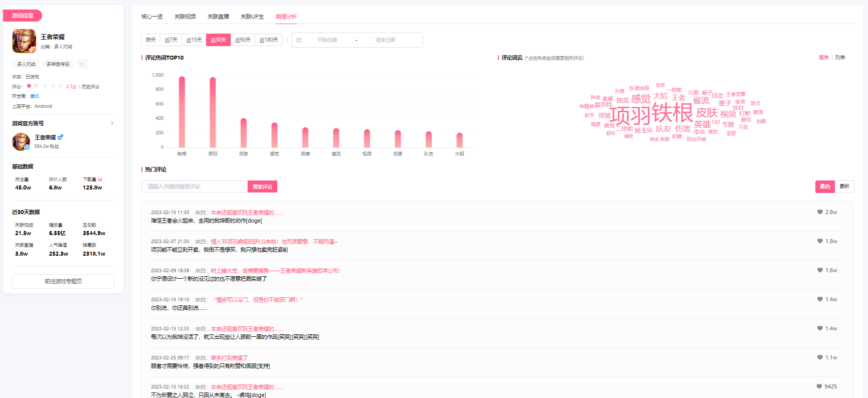Select the 昨天 time range

[151, 40]
